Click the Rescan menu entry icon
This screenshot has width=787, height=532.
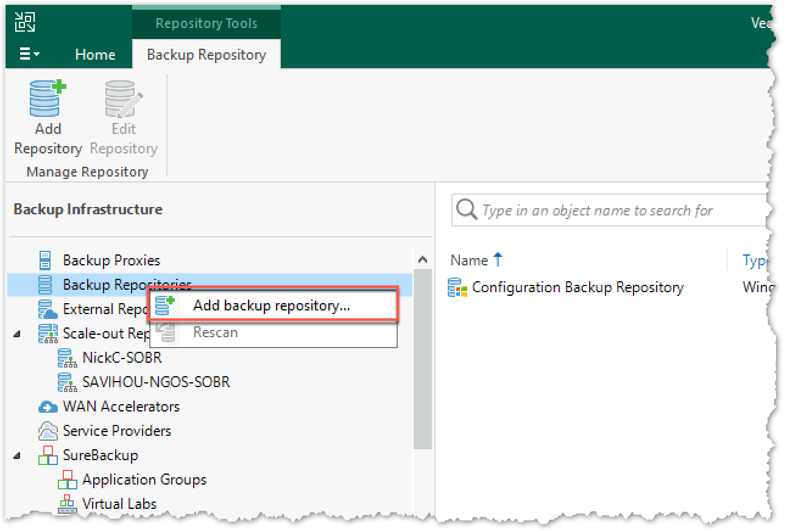point(165,332)
